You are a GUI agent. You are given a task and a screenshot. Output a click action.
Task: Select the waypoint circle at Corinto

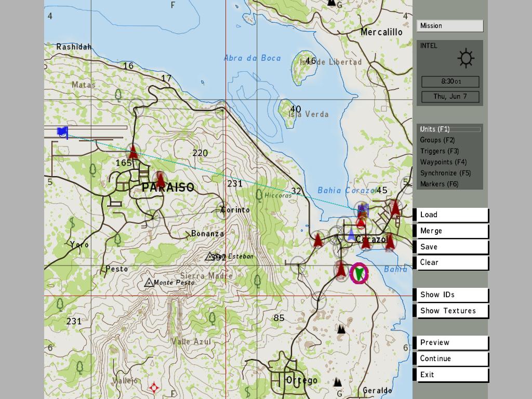tap(222, 210)
